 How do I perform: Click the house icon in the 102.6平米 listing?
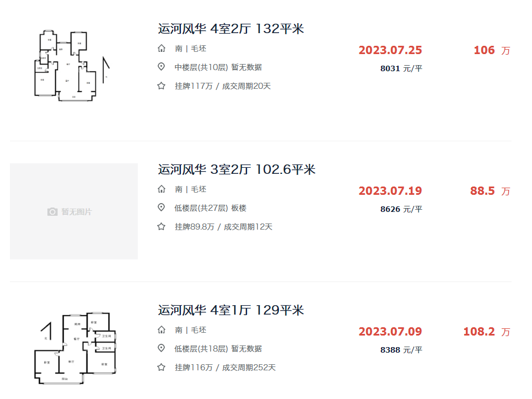(x=162, y=189)
